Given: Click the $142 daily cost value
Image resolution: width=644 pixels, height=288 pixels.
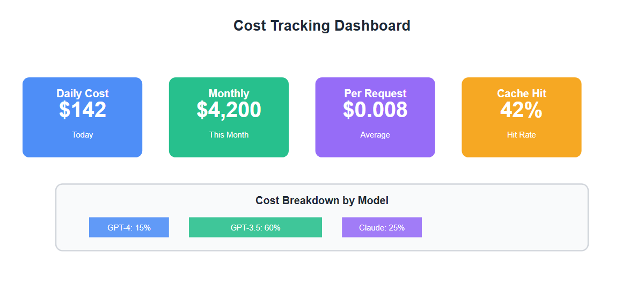Looking at the screenshot, I should coord(83,110).
